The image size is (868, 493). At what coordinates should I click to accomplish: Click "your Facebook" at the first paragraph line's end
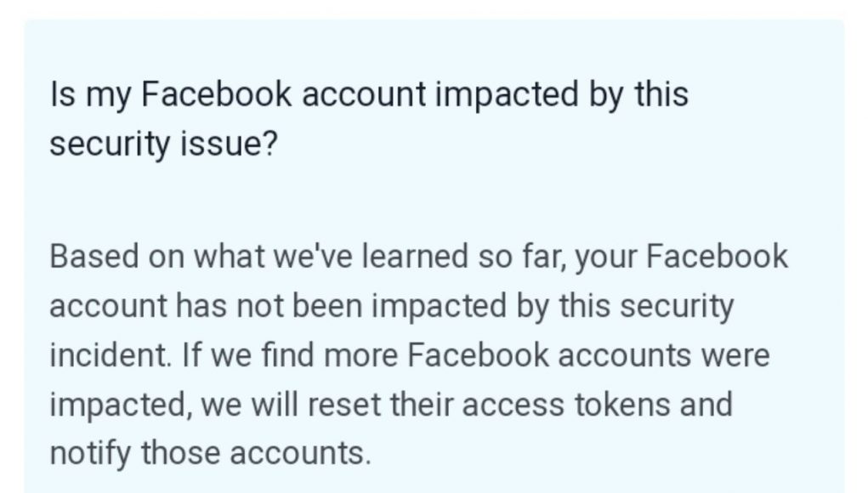[682, 257]
